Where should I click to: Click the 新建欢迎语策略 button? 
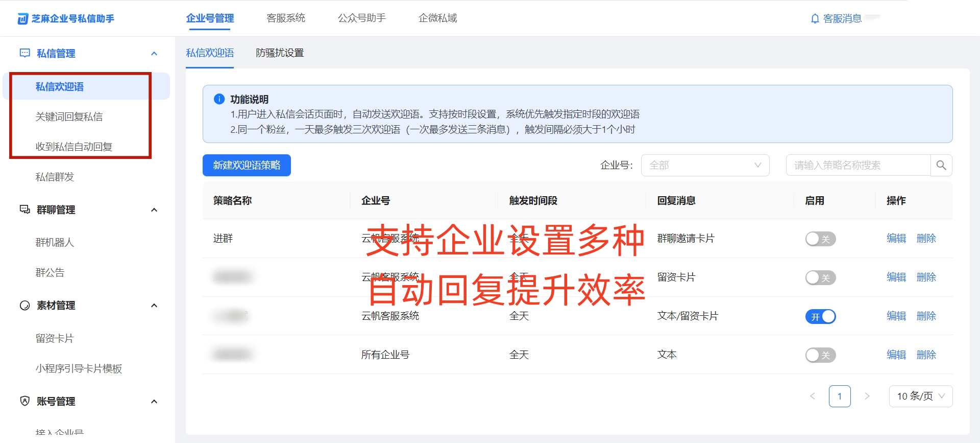(247, 165)
